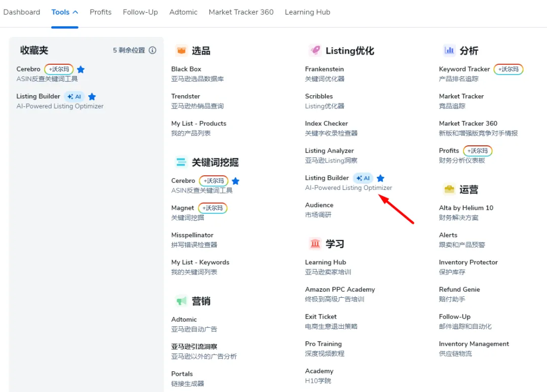
Task: Switch to Adtomic in top navigation
Action: [x=183, y=12]
